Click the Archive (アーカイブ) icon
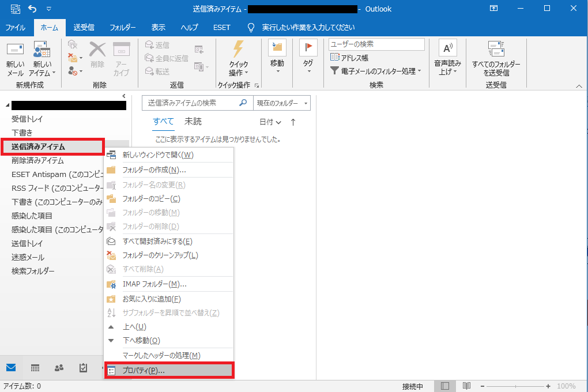 (122, 49)
